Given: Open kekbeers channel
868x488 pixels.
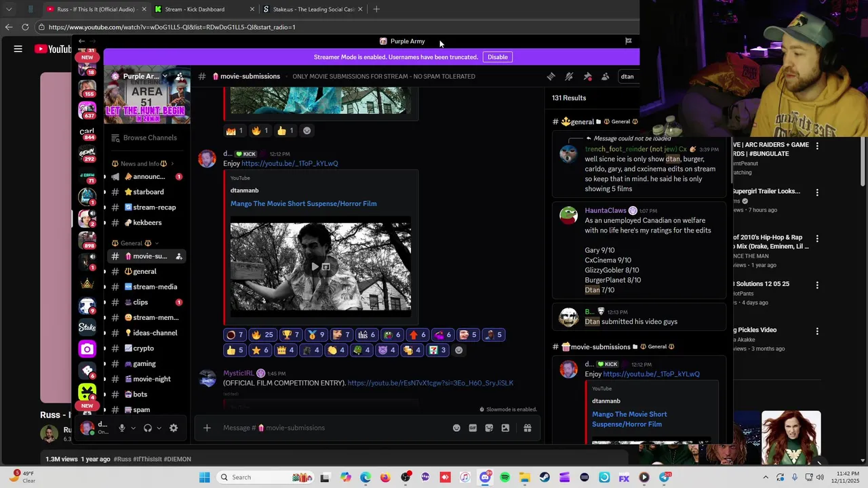Looking at the screenshot, I should pyautogui.click(x=147, y=222).
